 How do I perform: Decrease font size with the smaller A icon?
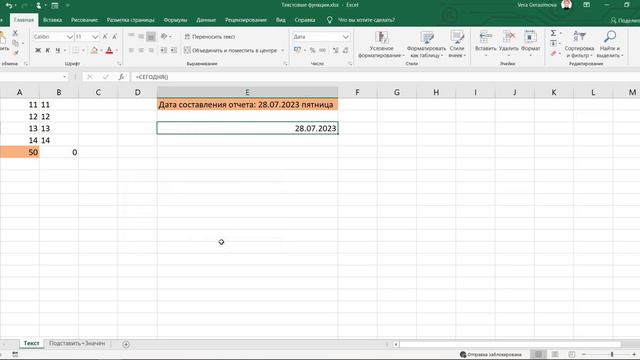[115, 37]
